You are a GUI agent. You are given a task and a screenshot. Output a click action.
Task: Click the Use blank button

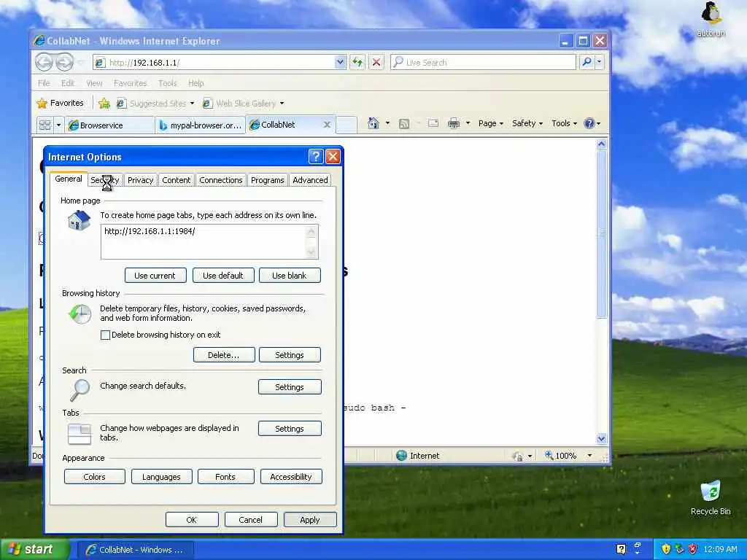click(x=290, y=275)
